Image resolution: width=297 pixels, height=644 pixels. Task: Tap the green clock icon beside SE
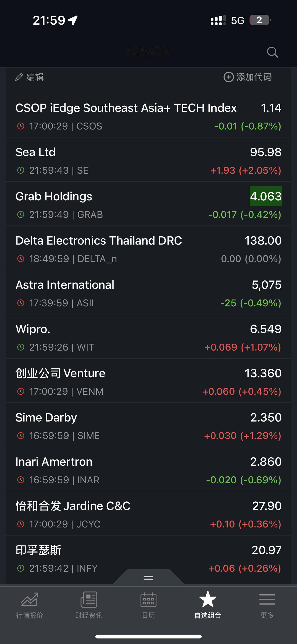[x=21, y=170]
